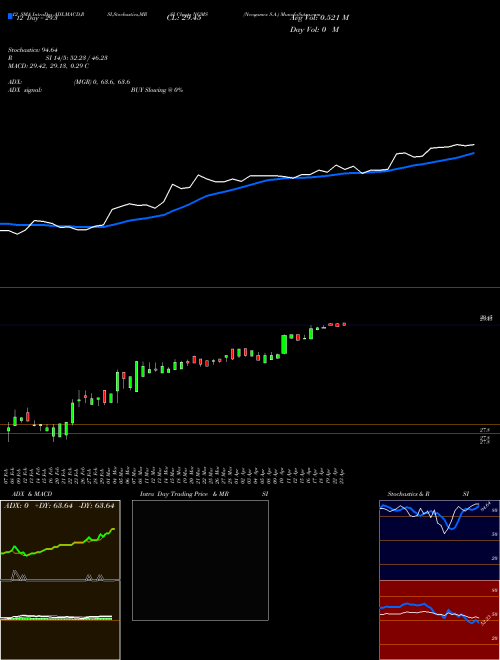Image resolution: width=500 pixels, height=660 pixels.
Task: Click the 'ADX: 0 +DY: 63.64 -DY: 63.64' readout
Action: point(59,506)
